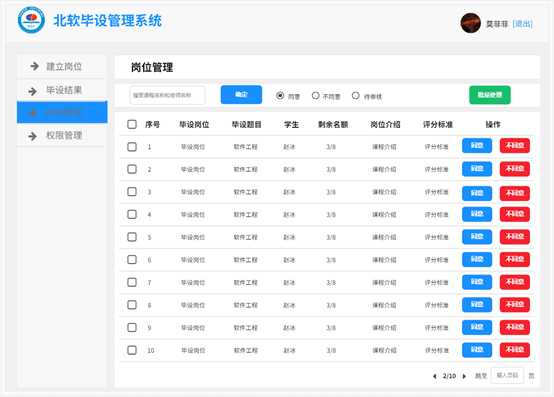Click the green batch button
Image resolution: width=554 pixels, height=397 pixels.
point(490,95)
